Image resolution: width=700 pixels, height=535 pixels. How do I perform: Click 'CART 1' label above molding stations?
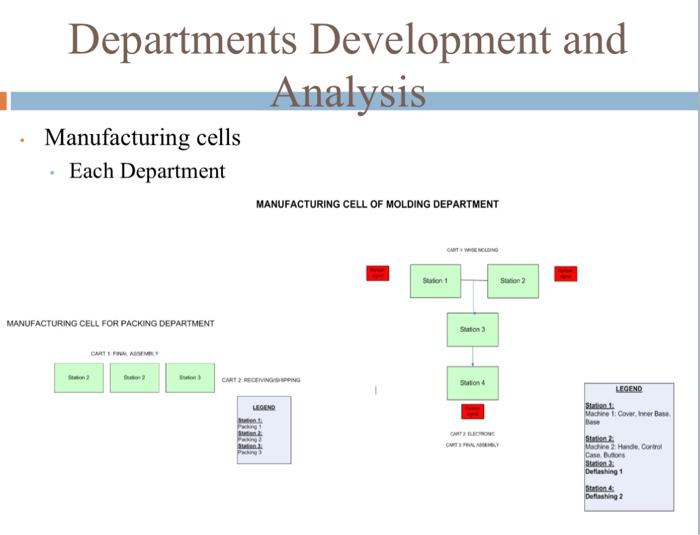(472, 250)
